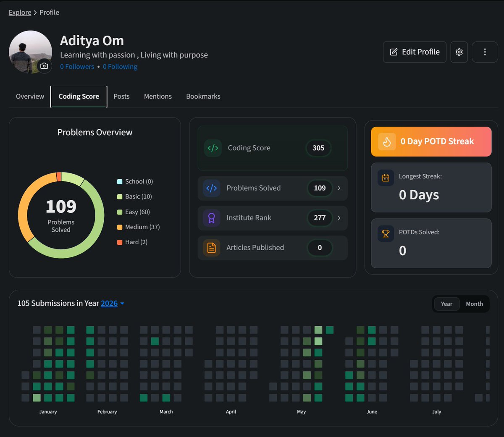Switch submissions view to Year
The width and height of the screenshot is (504, 437).
pos(446,304)
